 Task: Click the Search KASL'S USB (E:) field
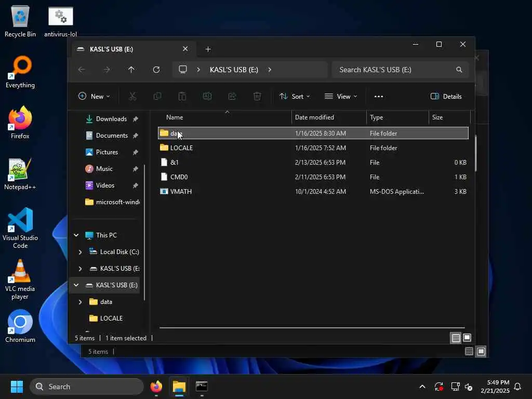[x=401, y=70]
